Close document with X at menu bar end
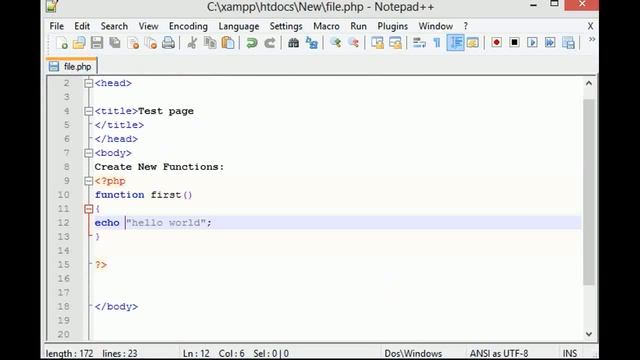The image size is (640, 360). [590, 26]
